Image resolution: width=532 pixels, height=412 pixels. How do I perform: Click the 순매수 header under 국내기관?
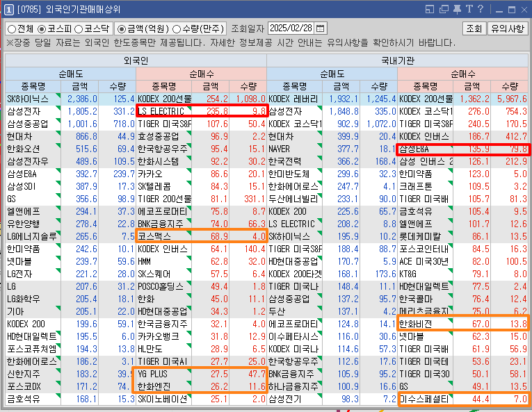point(462,74)
